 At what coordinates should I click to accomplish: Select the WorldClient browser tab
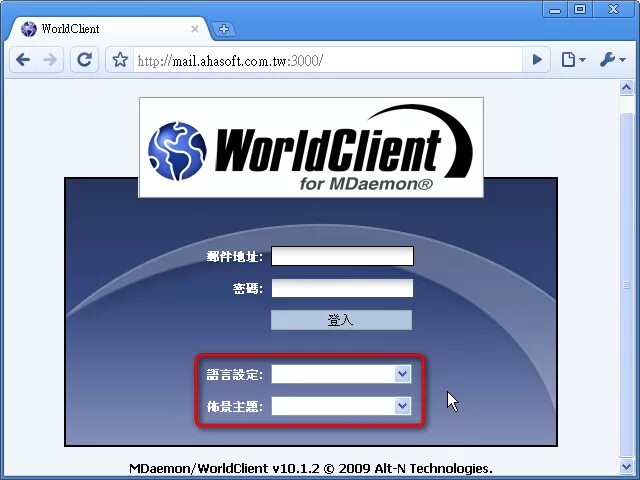click(108, 29)
